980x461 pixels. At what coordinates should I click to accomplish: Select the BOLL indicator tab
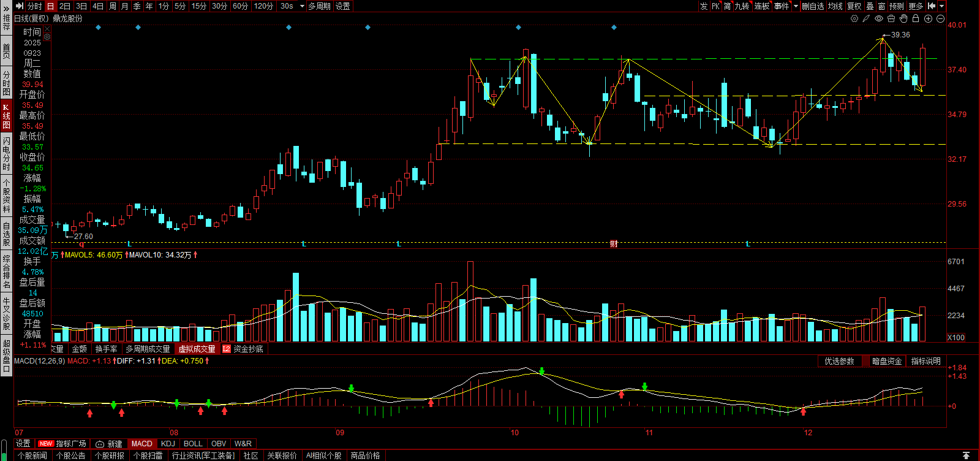[x=193, y=444]
